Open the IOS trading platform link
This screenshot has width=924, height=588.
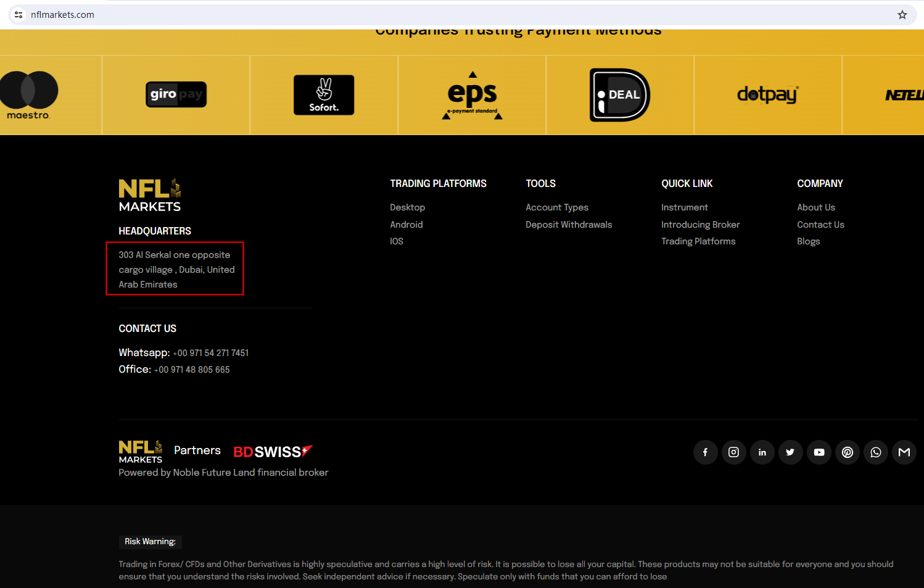tap(397, 241)
